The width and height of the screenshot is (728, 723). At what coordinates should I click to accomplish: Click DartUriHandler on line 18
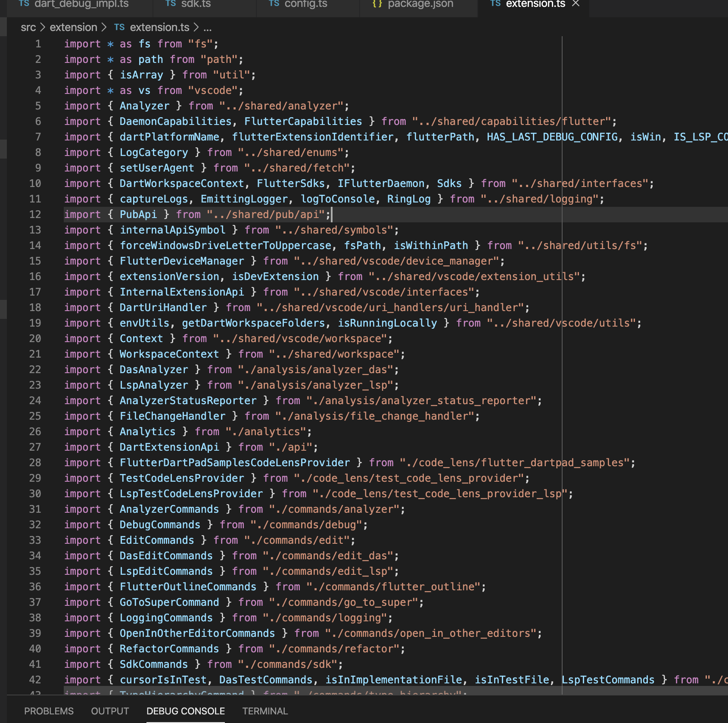tap(163, 308)
